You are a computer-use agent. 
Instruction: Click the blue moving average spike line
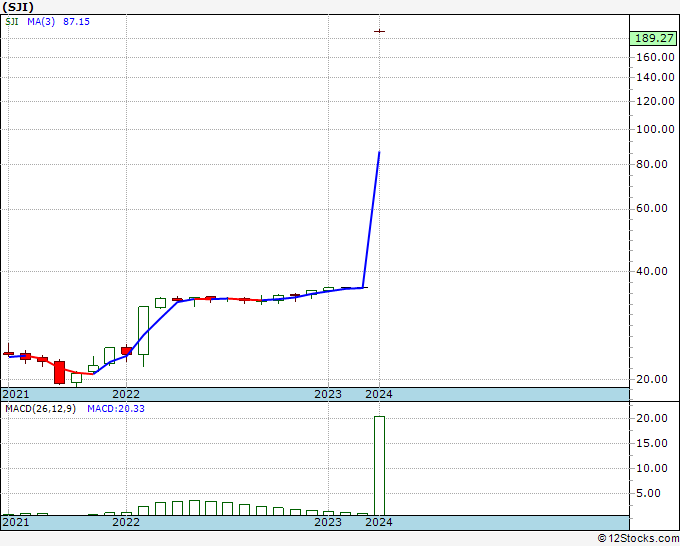371,219
